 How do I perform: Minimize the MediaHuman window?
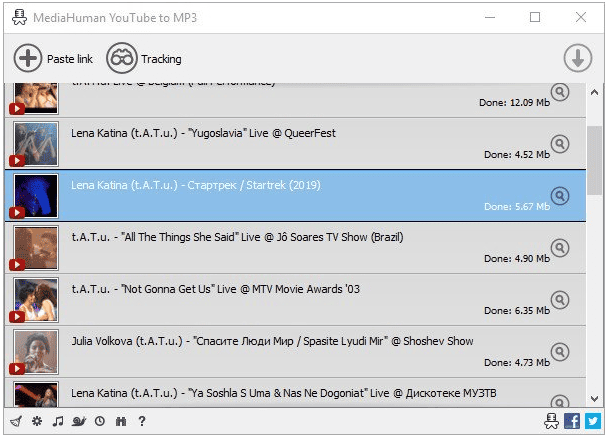[x=490, y=17]
